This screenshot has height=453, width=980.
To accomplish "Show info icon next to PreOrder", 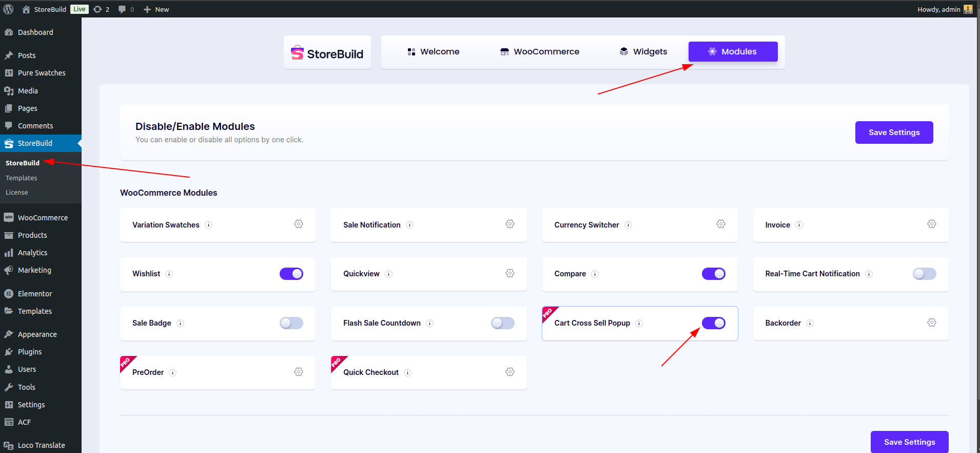I will point(173,373).
